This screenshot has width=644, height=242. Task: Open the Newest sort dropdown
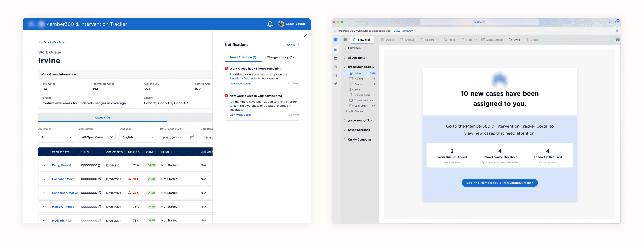[x=292, y=45]
